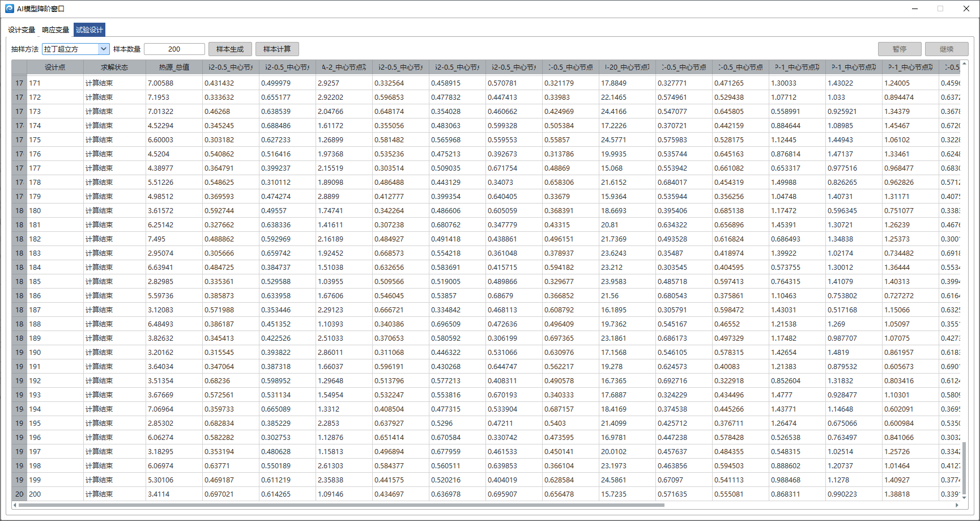
Task: Click the horizontal scrollbar thumb
Action: coord(340,505)
